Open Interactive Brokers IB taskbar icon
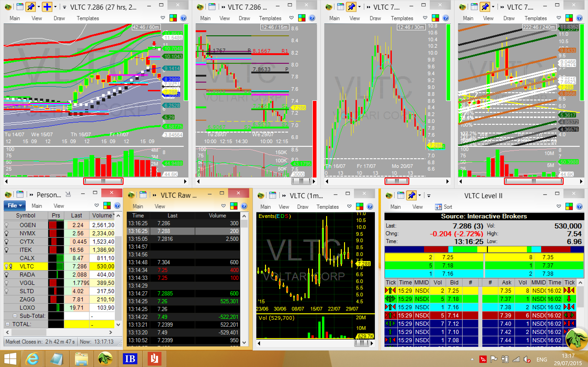 130,359
